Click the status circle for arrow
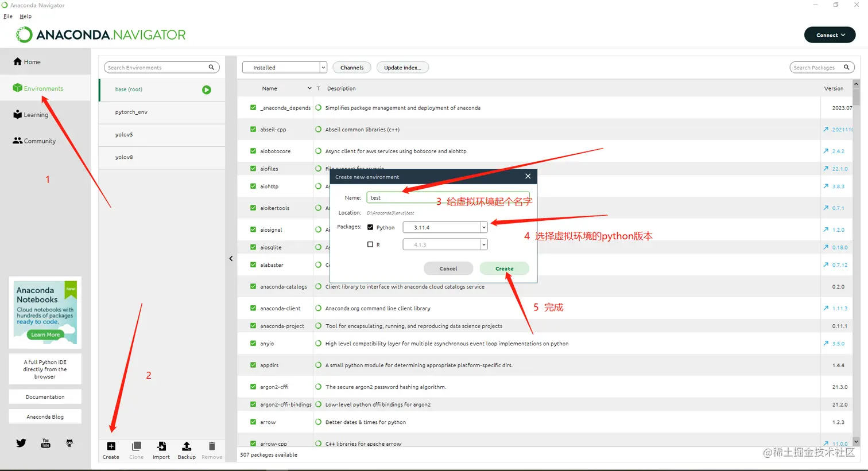Image resolution: width=868 pixels, height=471 pixels. 319,422
